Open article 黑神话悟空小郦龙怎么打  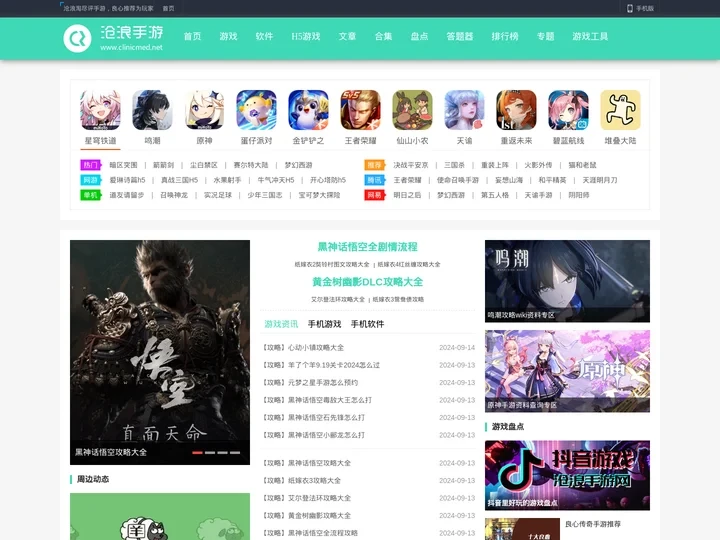point(326,435)
